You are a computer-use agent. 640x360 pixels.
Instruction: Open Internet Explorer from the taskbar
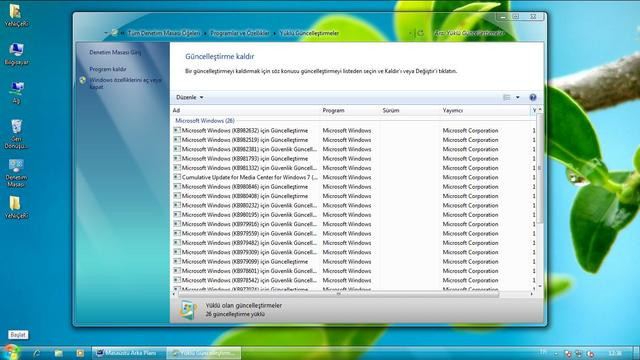tap(37, 353)
